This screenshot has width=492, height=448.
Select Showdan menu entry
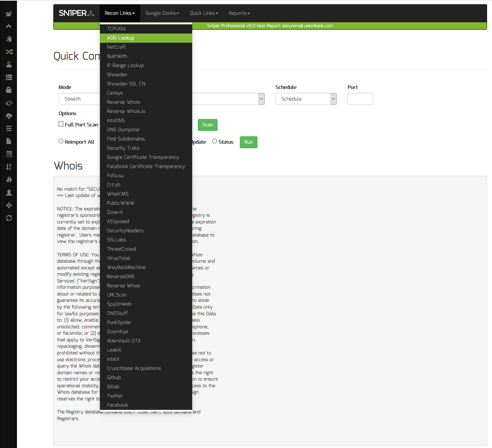tap(146, 74)
